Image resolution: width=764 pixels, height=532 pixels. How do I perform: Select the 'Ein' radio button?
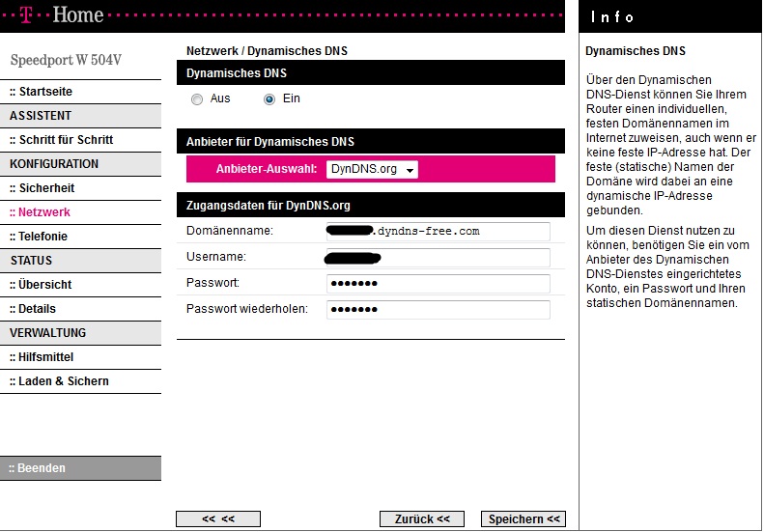point(269,99)
